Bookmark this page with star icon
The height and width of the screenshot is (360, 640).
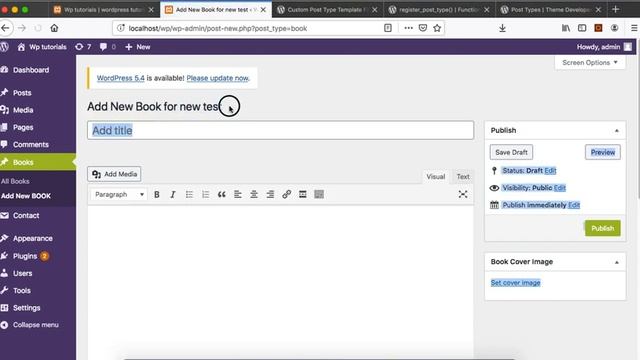(x=437, y=28)
